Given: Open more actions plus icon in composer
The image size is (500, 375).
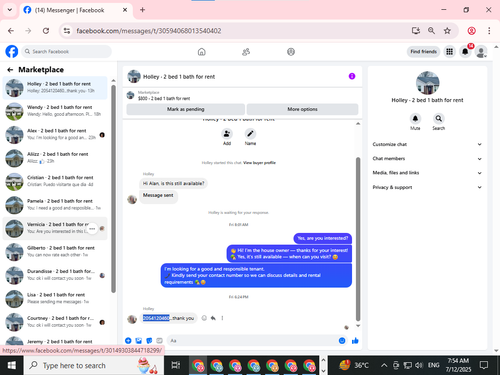Looking at the screenshot, I should pyautogui.click(x=128, y=341).
